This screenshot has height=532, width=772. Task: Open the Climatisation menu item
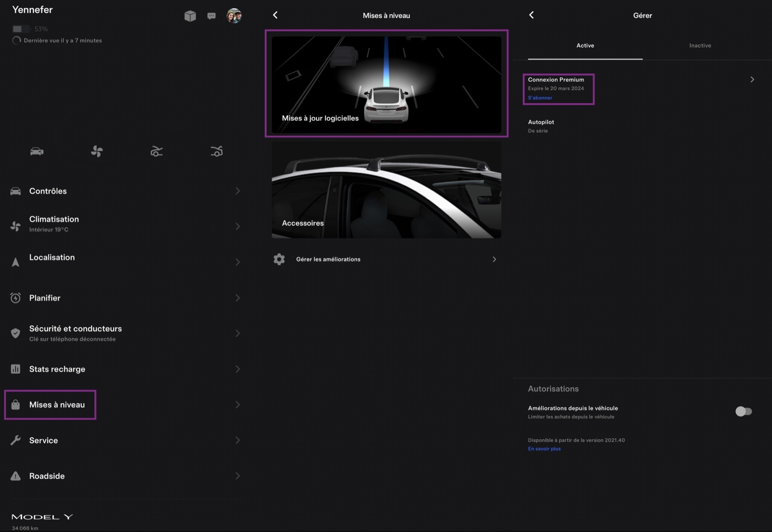pyautogui.click(x=125, y=224)
